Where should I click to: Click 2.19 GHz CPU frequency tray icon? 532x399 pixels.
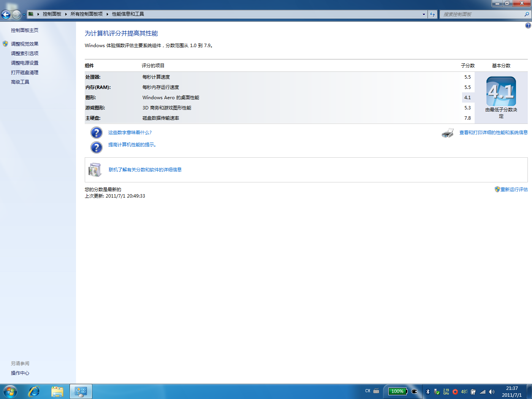[446, 392]
